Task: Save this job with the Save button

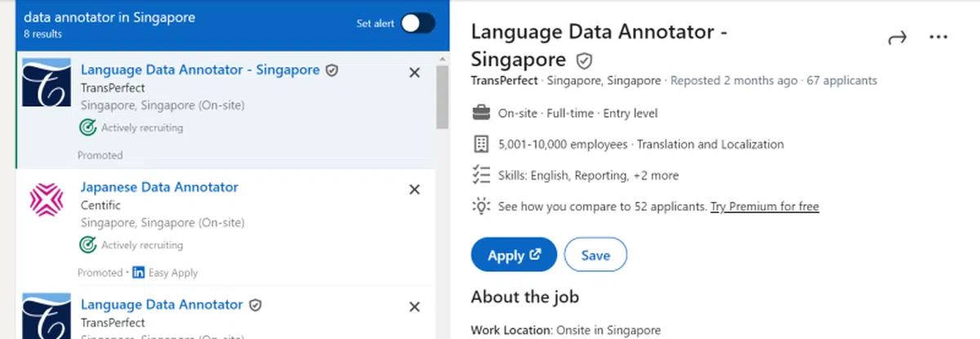Action: tap(595, 255)
